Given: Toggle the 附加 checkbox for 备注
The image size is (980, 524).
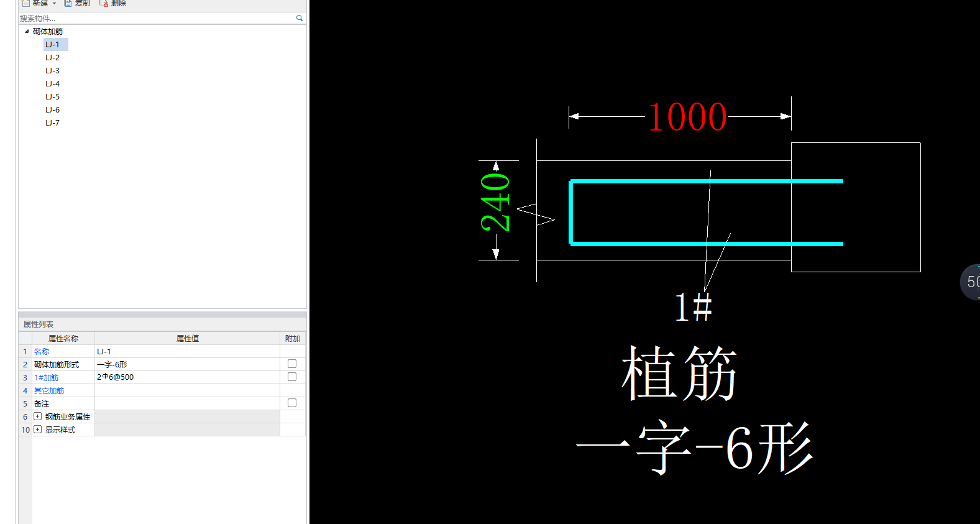Looking at the screenshot, I should pos(292,403).
